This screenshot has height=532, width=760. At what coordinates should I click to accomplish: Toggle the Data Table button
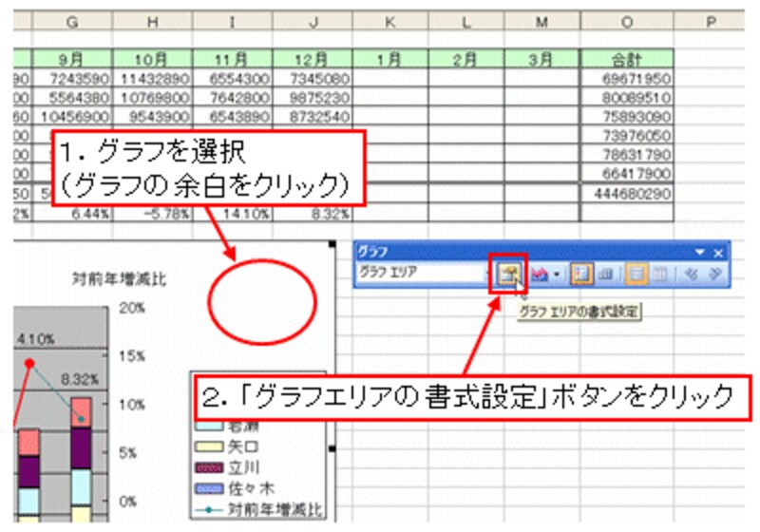click(605, 275)
